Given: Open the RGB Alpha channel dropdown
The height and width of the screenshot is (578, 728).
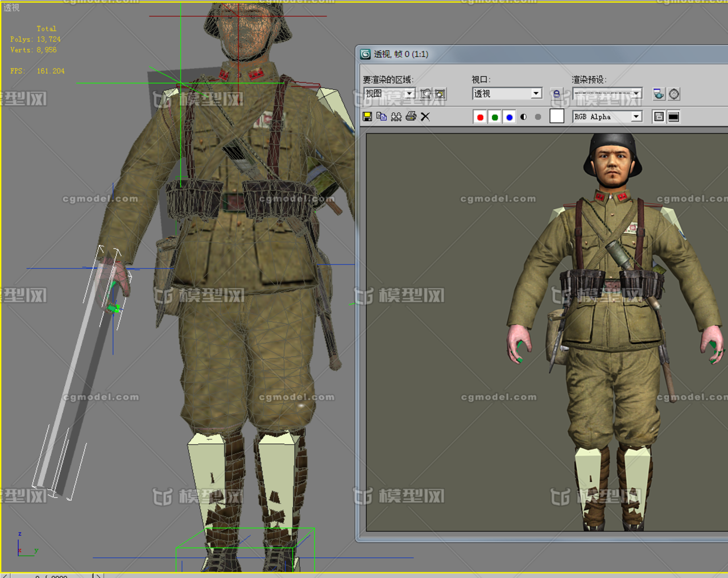Looking at the screenshot, I should coord(636,117).
